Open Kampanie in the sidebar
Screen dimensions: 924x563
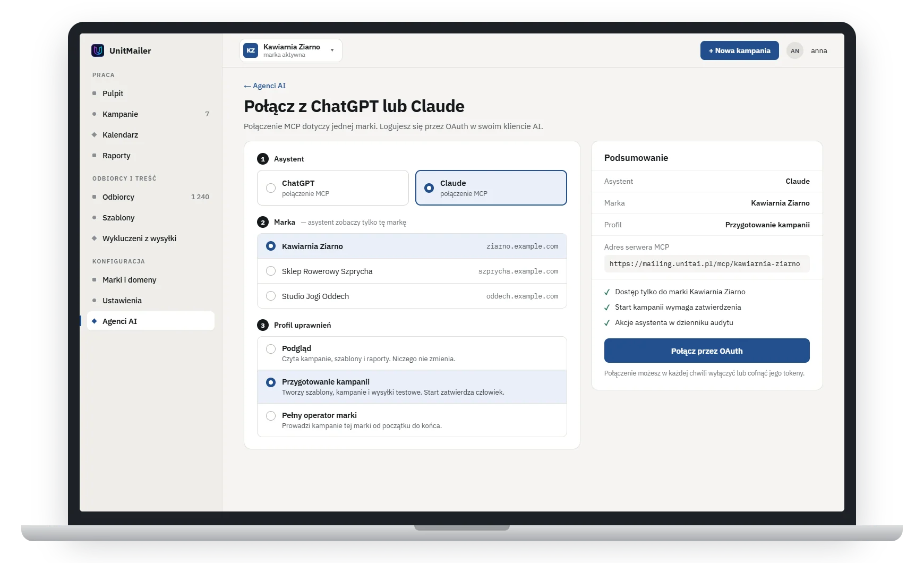151,114
